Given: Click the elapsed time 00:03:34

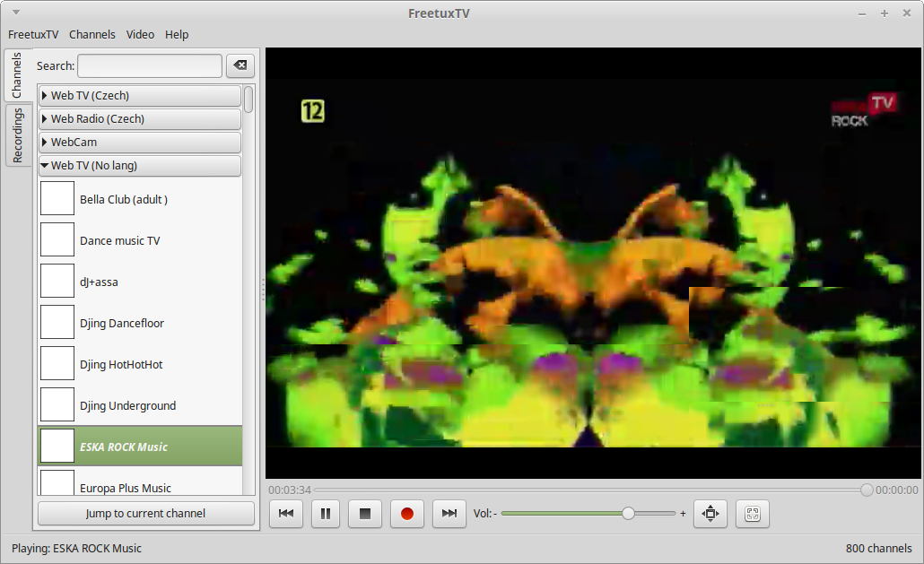Looking at the screenshot, I should click(x=290, y=490).
